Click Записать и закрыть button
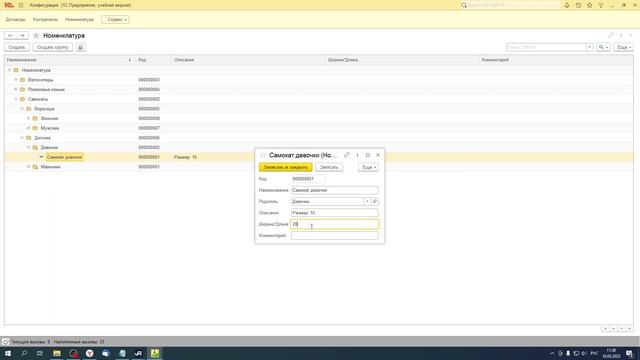640x360 pixels. [x=285, y=167]
